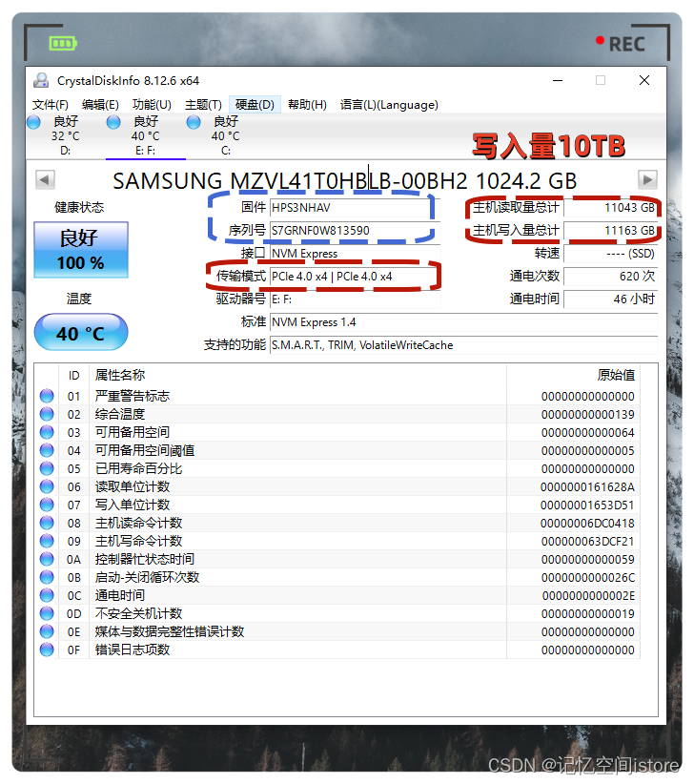Click status orb for attribute 0F 错误日志项数
This screenshot has width=694, height=784.
[x=47, y=650]
